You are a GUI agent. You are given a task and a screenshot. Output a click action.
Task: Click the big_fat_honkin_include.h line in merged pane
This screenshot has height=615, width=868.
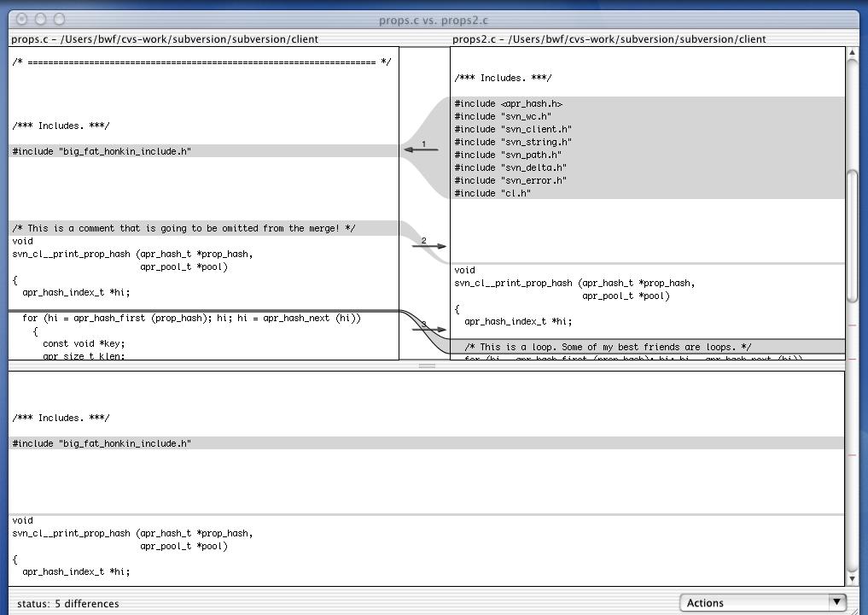coord(427,443)
